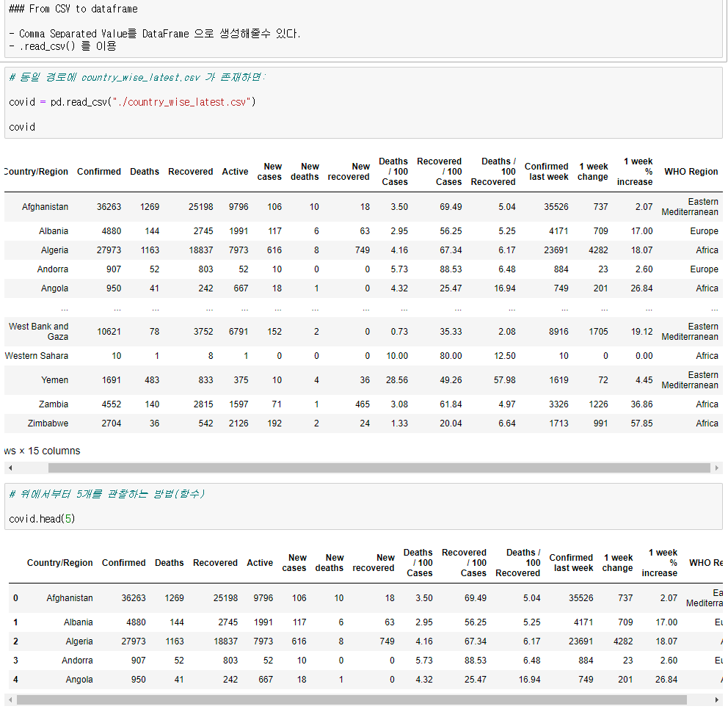
Task: Click the 'Country/Region' header in head(5) table
Action: coord(60,562)
